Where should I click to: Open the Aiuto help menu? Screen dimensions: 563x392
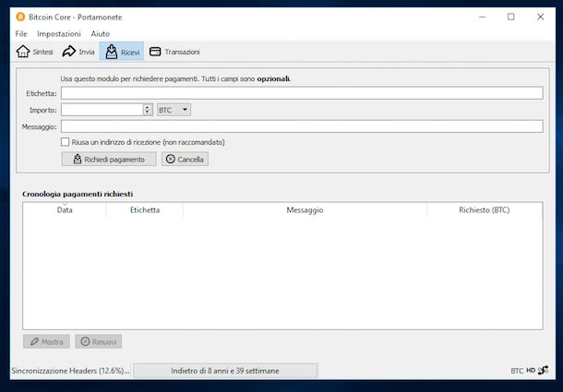click(100, 33)
